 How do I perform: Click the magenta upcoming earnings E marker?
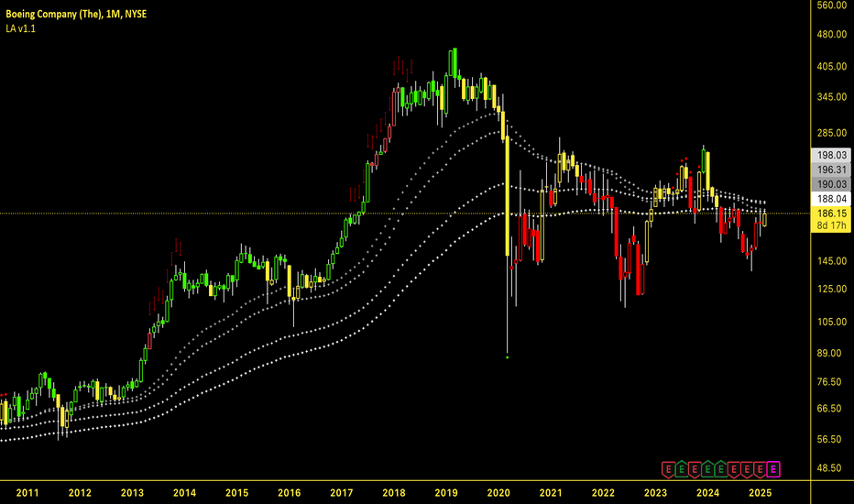coord(773,468)
